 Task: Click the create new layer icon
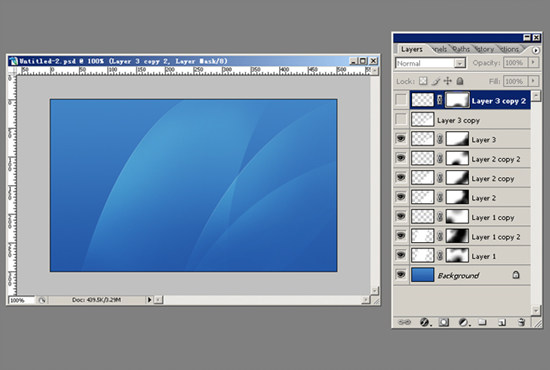(502, 322)
